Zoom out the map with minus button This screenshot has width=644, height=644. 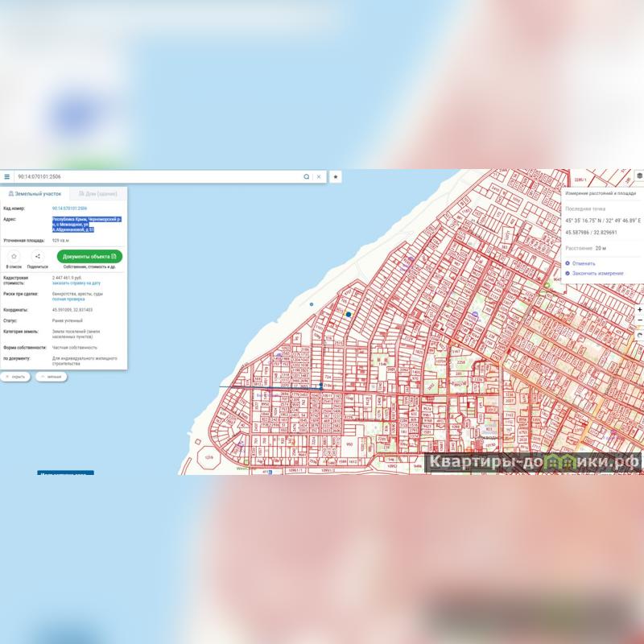(639, 321)
